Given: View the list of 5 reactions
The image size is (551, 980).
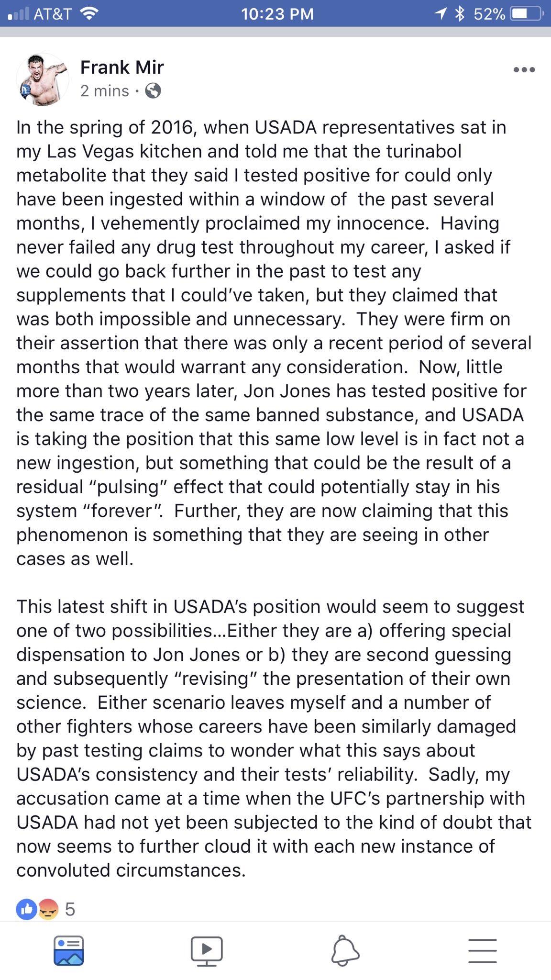Looking at the screenshot, I should coord(70,909).
